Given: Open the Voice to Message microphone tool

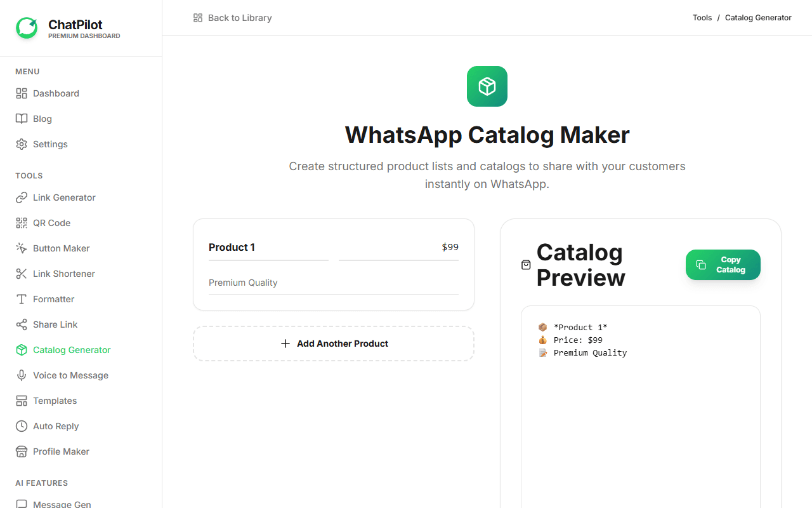Looking at the screenshot, I should 70,375.
